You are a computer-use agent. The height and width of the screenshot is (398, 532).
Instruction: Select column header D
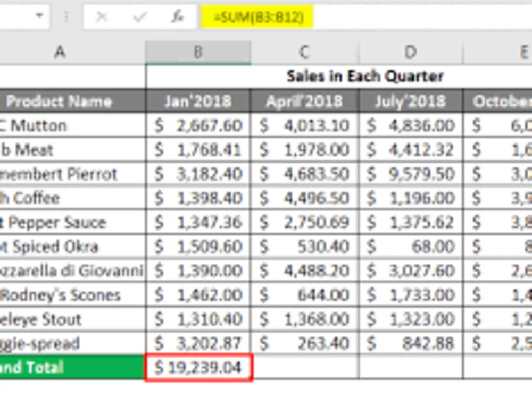410,52
